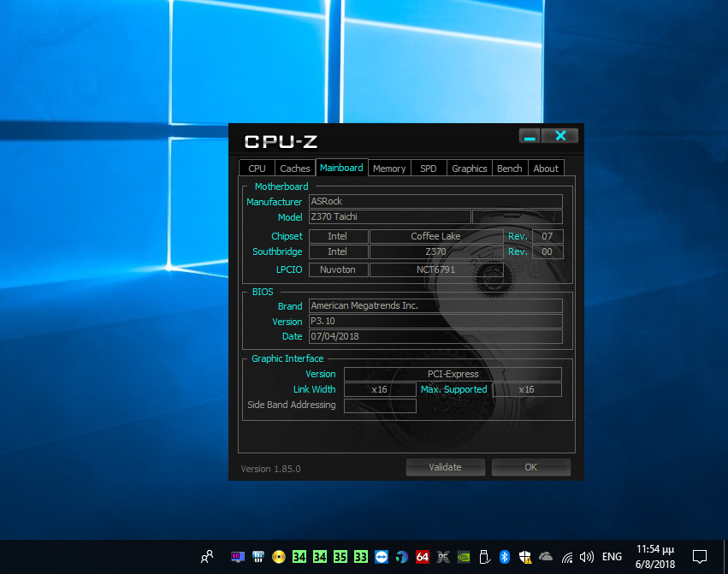728x574 pixels.
Task: Click the Link Width label
Action: [314, 389]
